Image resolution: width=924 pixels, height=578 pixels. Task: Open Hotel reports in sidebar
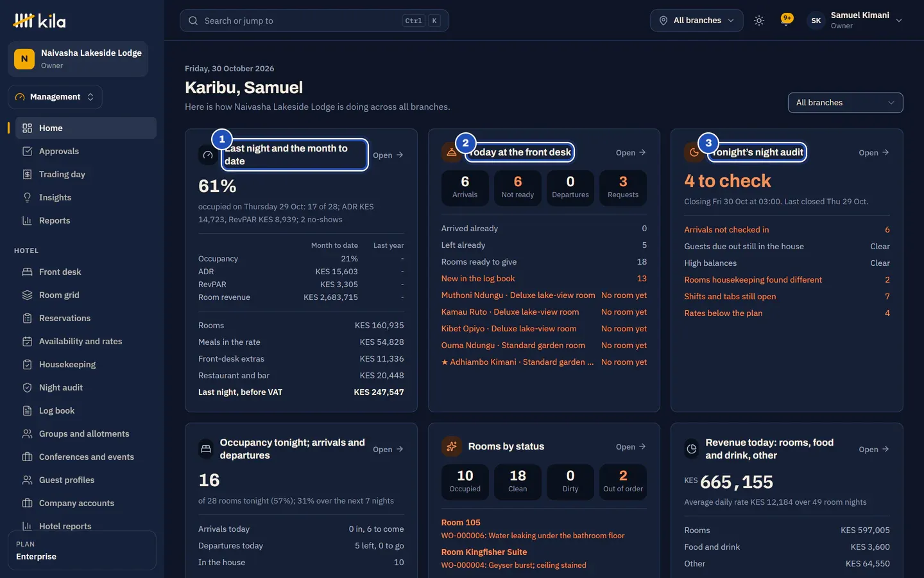tap(86, 526)
